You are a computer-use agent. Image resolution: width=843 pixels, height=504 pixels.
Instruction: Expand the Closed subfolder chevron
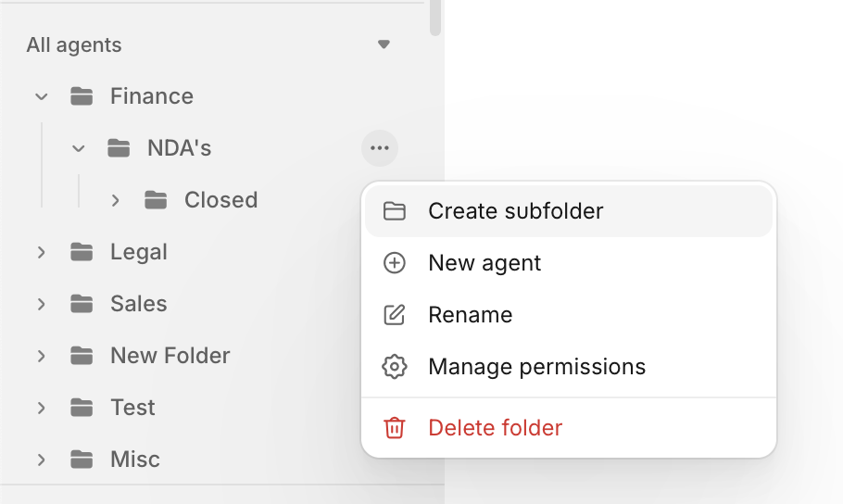pos(115,201)
